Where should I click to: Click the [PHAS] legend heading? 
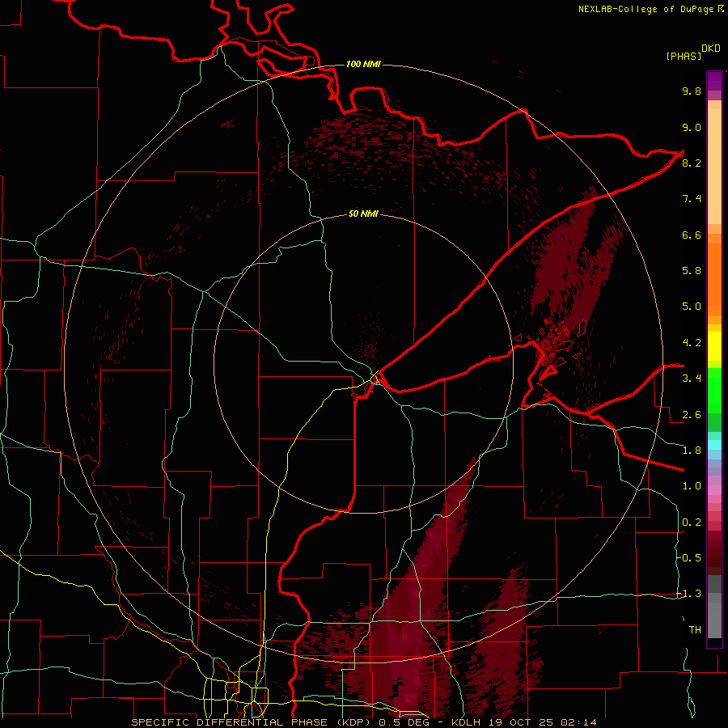point(684,56)
